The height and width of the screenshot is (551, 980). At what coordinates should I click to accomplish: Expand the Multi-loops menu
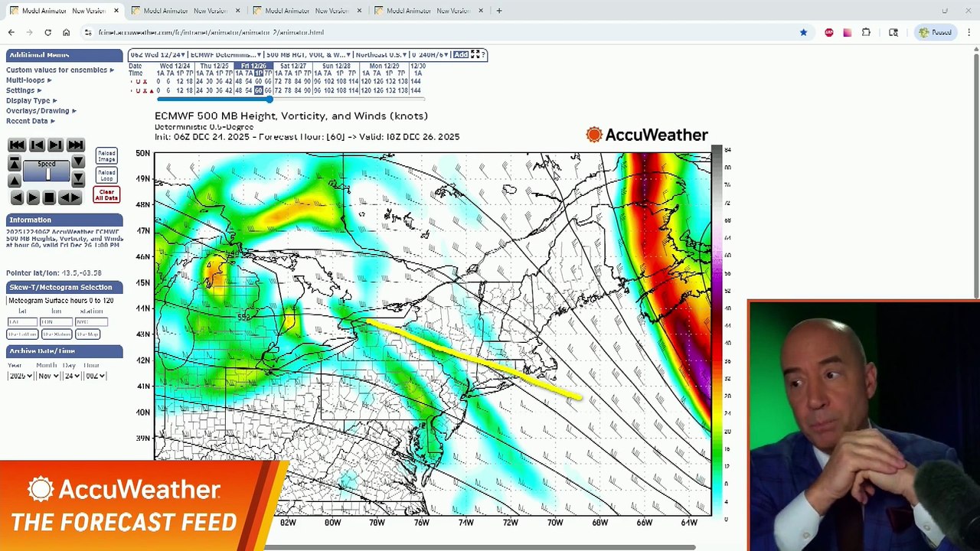[x=28, y=80]
